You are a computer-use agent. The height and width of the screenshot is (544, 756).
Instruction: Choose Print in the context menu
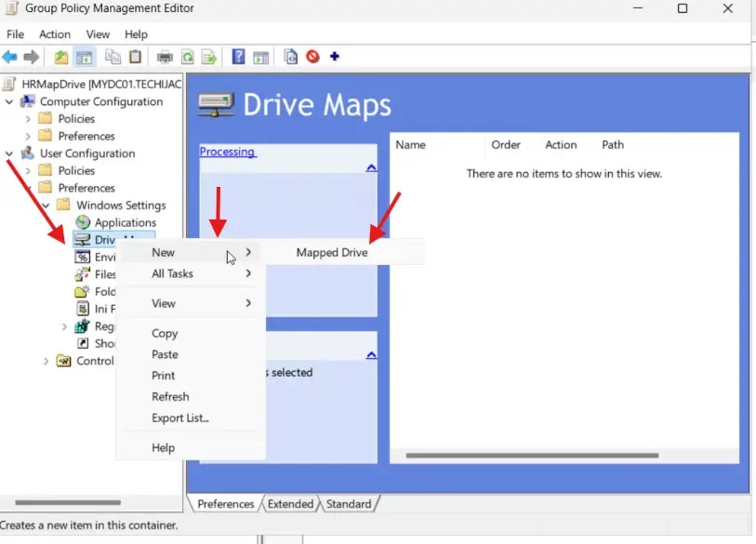click(x=191, y=376)
